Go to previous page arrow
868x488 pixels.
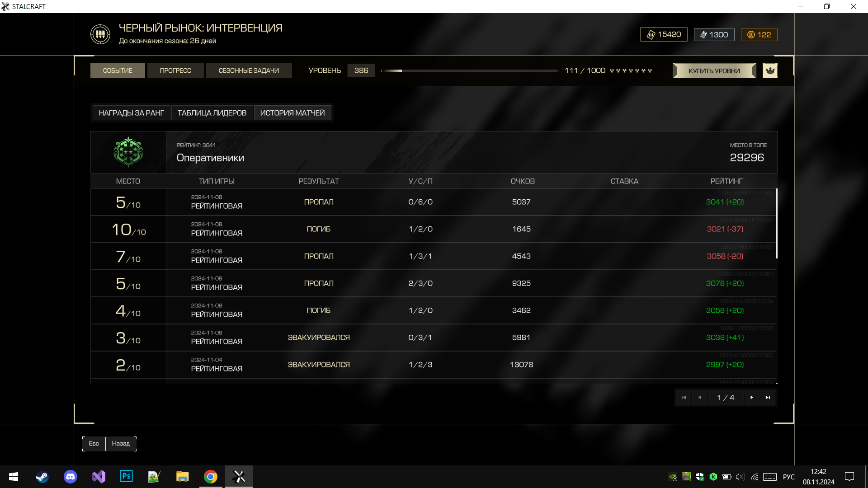coord(700,398)
